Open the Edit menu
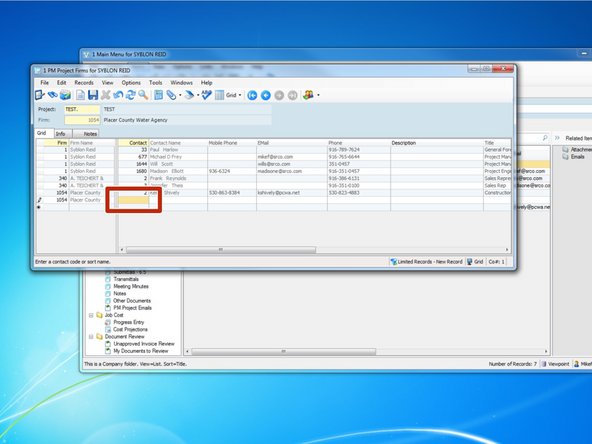Viewport: 592px width, 444px height. pos(62,83)
